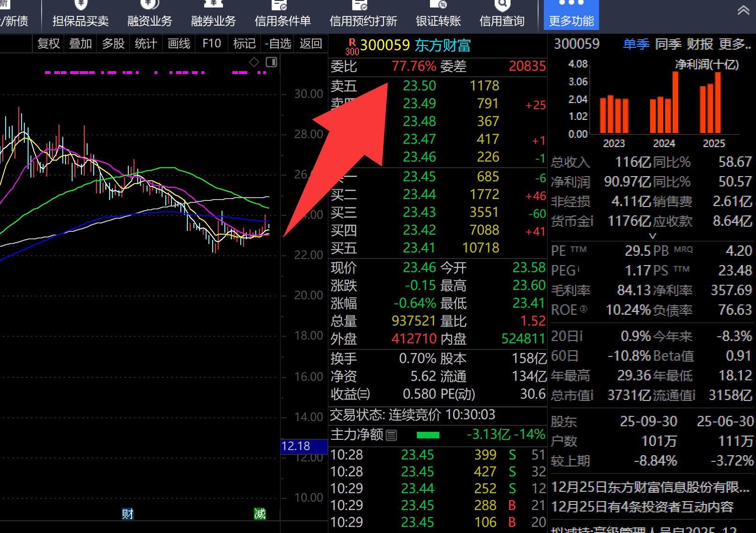Click the 最高 high price 23.60
Image resolution: width=756 pixels, height=533 pixels.
(x=529, y=285)
